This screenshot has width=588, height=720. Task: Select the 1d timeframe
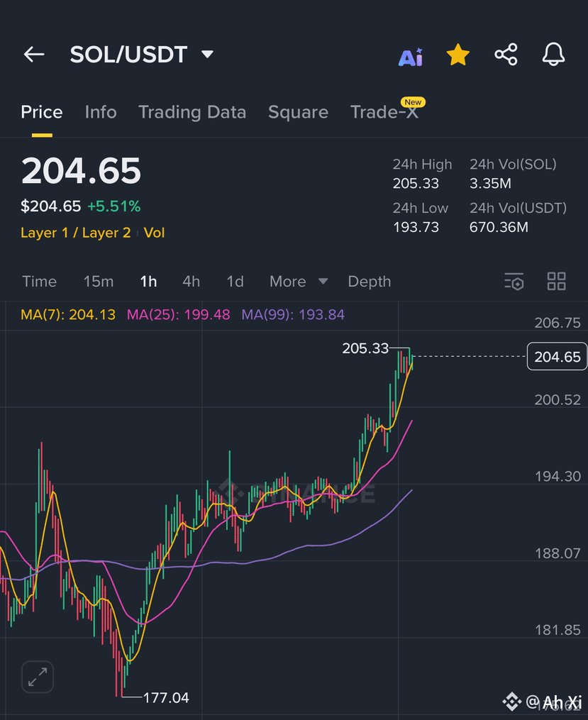[x=235, y=281]
